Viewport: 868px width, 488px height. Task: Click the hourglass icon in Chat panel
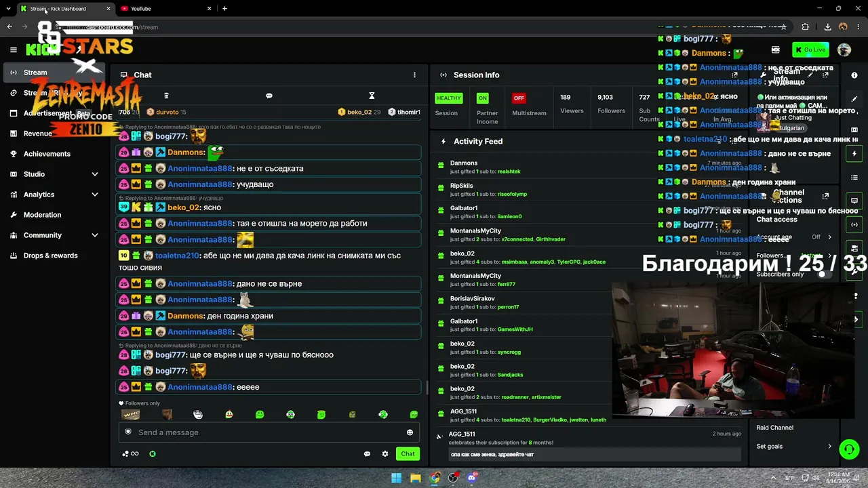click(372, 96)
